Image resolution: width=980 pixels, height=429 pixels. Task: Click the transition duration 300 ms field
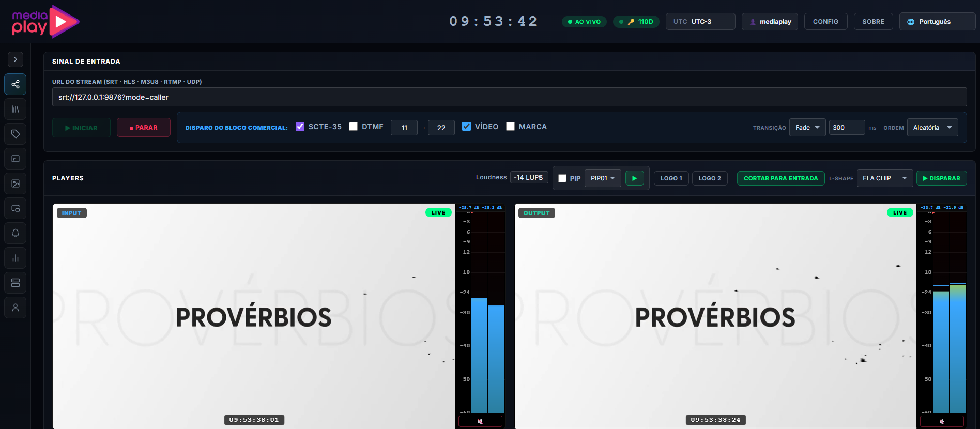point(847,128)
